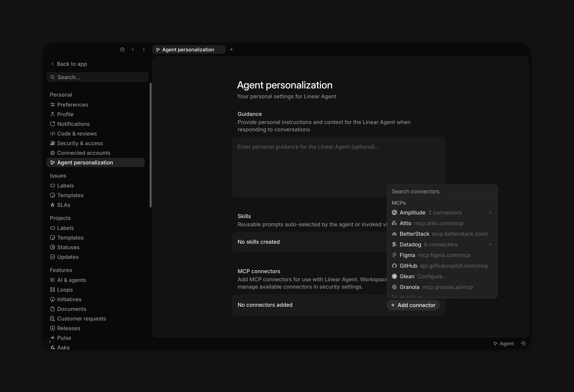
Task: Open Notifications settings
Action: 96,124
